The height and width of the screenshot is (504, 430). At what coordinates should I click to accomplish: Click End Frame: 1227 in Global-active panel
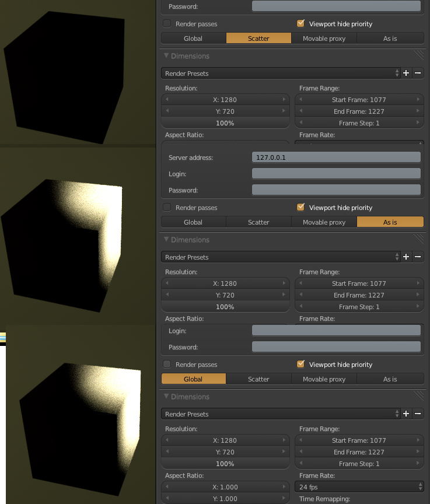point(359,452)
